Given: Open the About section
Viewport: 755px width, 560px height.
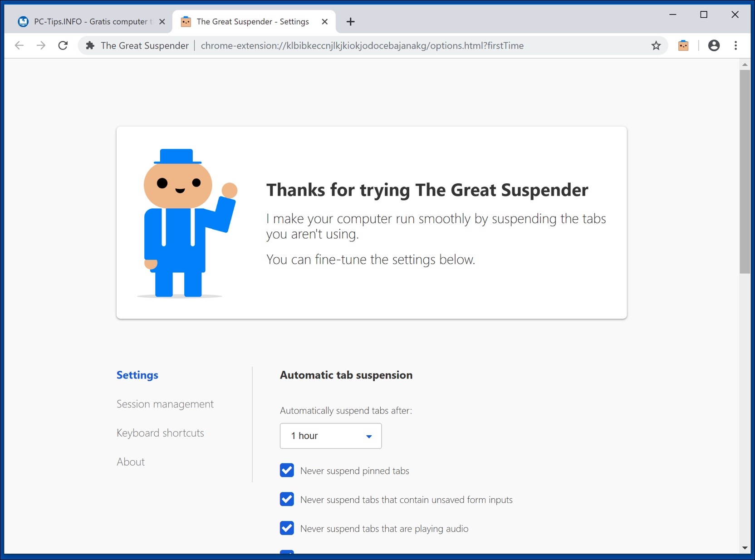Looking at the screenshot, I should [131, 462].
